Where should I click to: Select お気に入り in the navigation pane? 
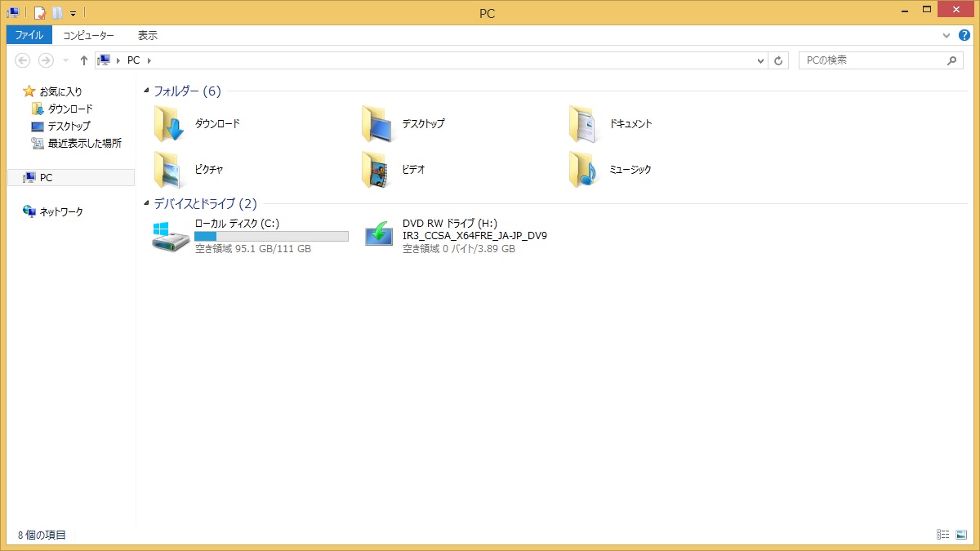click(60, 91)
